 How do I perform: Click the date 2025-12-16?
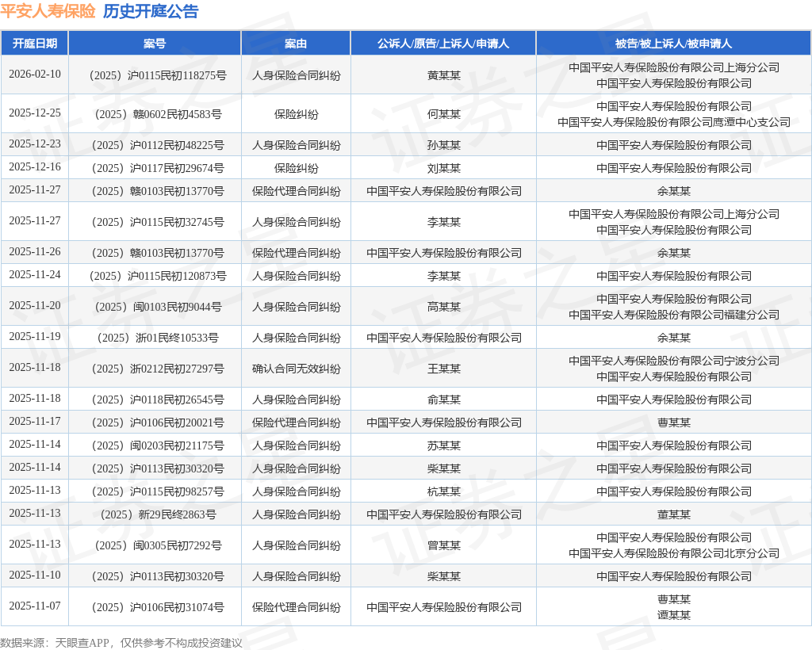click(35, 166)
